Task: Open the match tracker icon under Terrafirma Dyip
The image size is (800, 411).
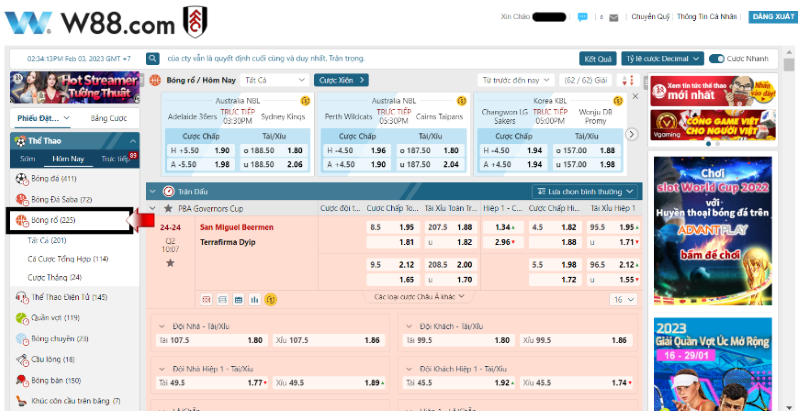Action: (x=222, y=300)
